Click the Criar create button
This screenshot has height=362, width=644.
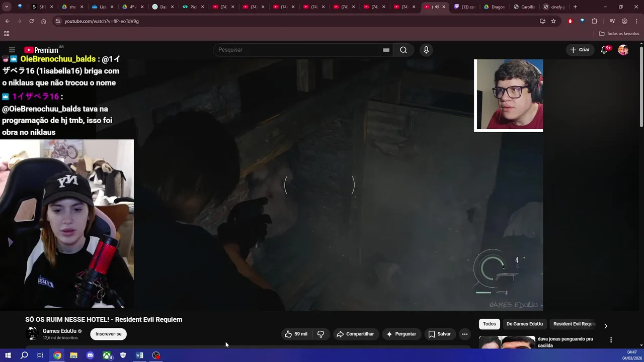580,50
